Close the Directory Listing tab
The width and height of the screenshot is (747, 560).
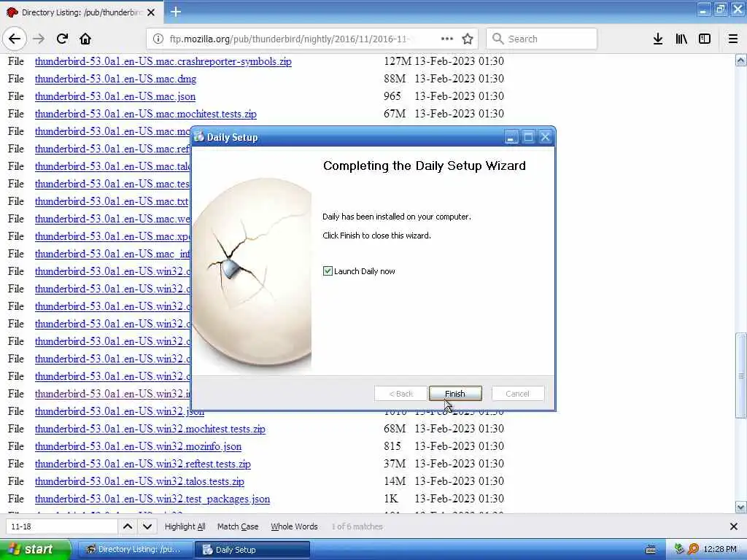pyautogui.click(x=151, y=12)
